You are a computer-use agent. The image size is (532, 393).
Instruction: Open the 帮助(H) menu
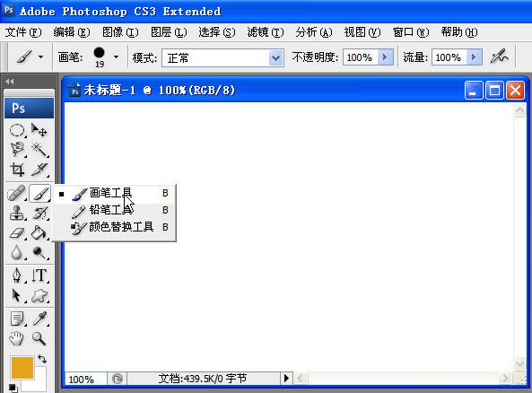(459, 32)
